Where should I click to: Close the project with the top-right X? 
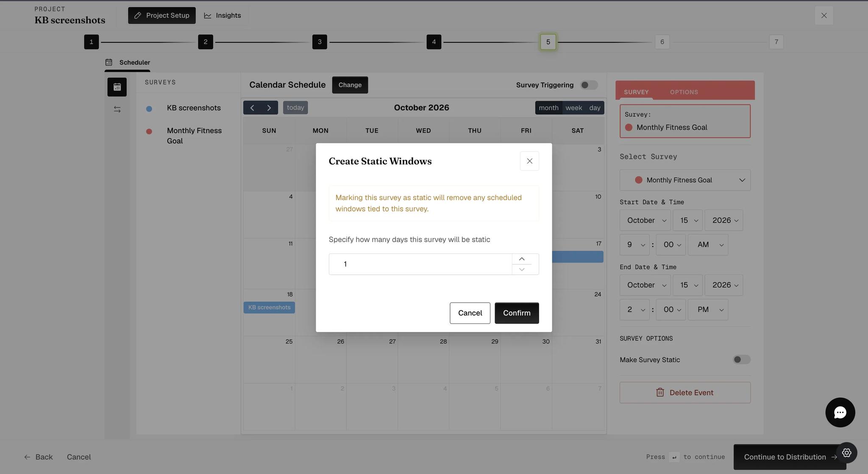tap(824, 16)
